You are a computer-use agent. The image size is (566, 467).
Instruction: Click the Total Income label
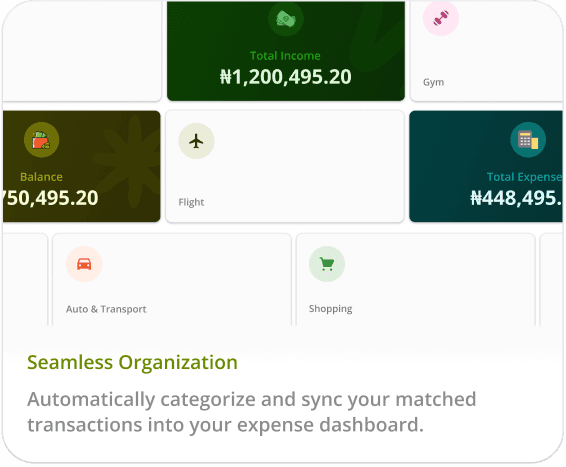point(285,56)
